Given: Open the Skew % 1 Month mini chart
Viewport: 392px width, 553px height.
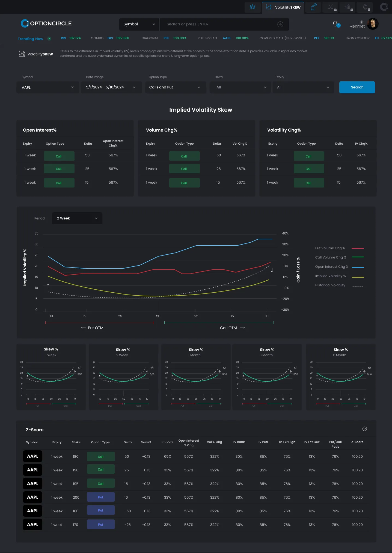Looking at the screenshot, I should coord(196,377).
